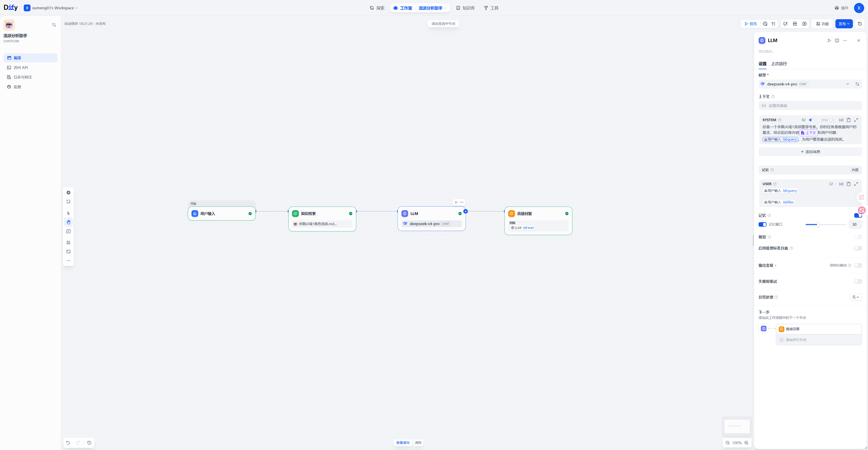Viewport: 868px width, 450px height.
Task: Copy the USER prompt content
Action: click(849, 184)
